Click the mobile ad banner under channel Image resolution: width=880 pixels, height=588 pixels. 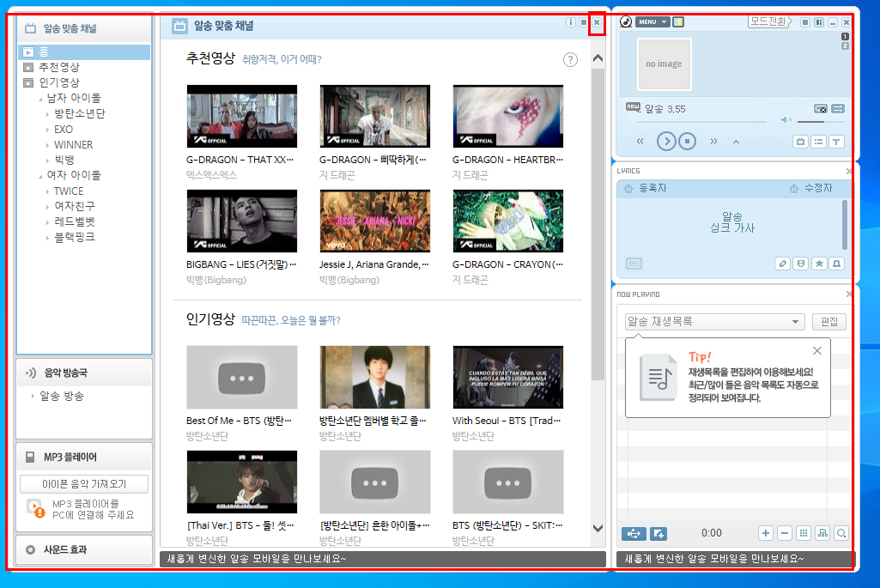383,559
